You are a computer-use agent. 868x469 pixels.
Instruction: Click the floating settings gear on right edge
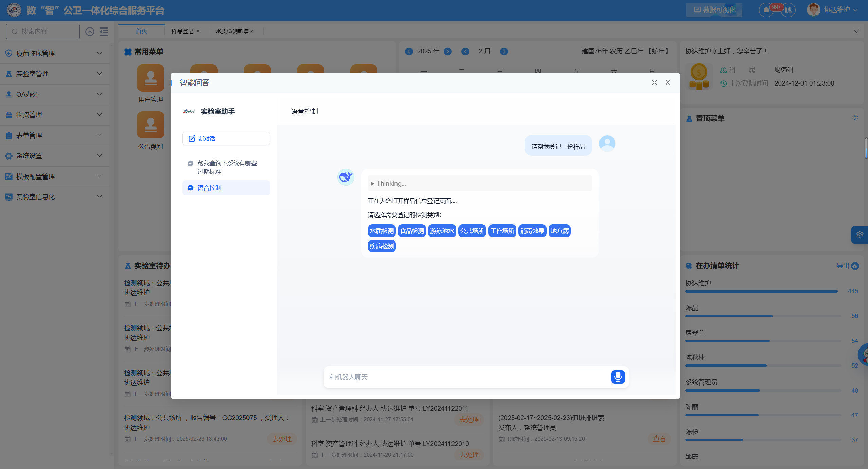point(860,235)
